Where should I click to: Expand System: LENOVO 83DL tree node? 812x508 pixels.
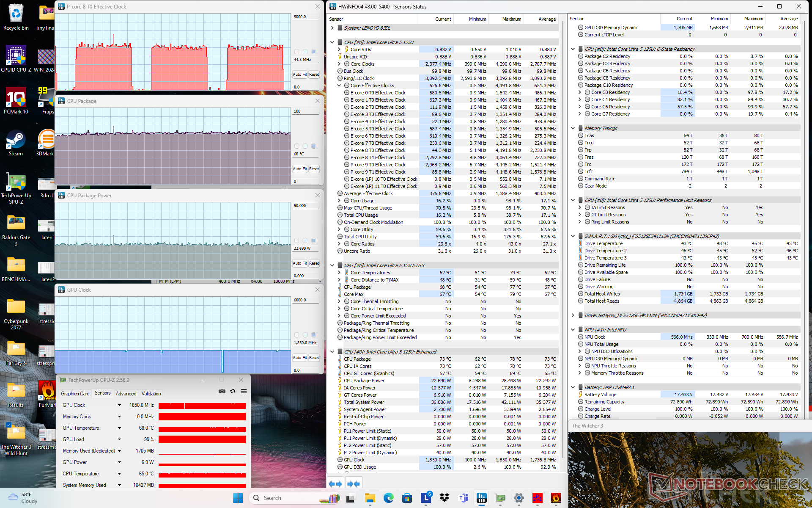click(x=332, y=28)
